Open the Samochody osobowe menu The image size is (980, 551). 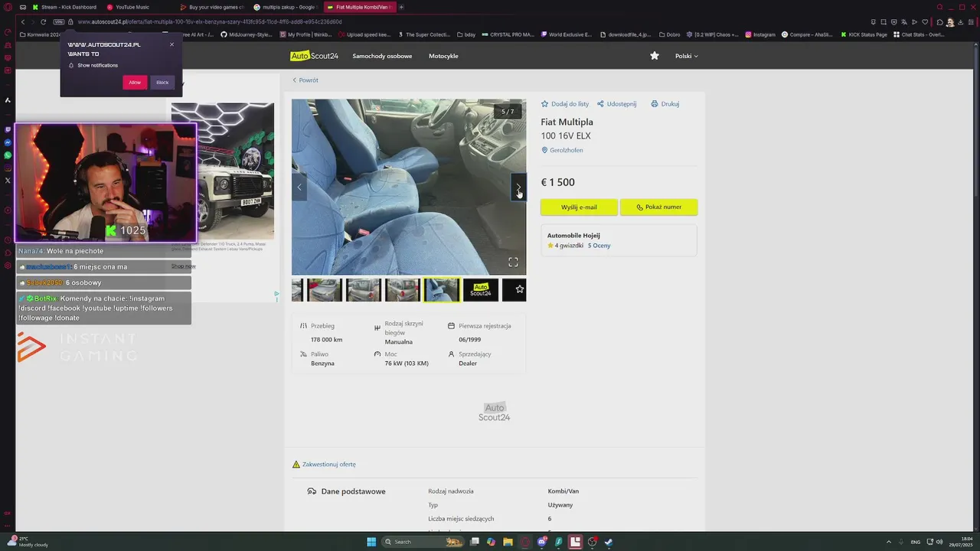pyautogui.click(x=382, y=56)
